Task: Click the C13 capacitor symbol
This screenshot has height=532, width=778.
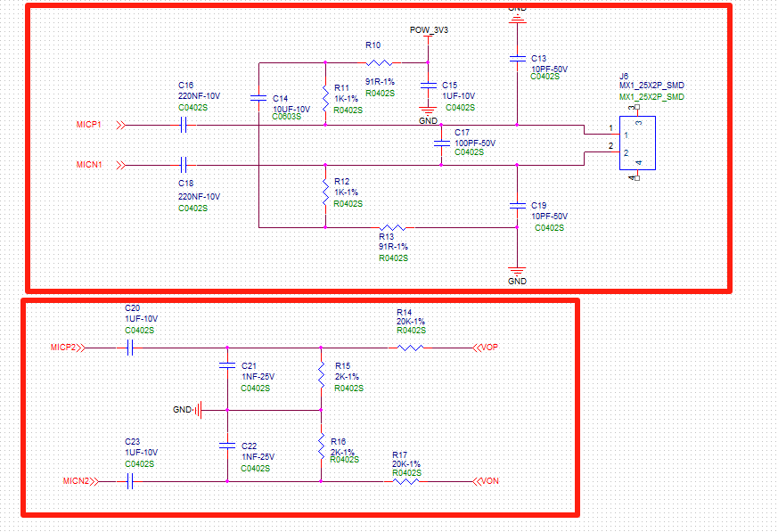Action: (517, 59)
